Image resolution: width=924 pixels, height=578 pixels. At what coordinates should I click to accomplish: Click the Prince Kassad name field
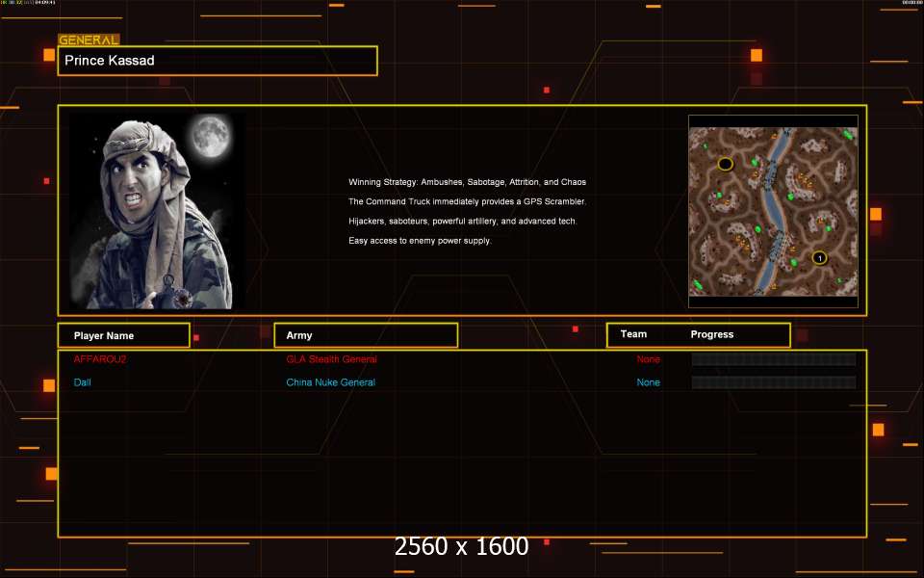point(218,61)
